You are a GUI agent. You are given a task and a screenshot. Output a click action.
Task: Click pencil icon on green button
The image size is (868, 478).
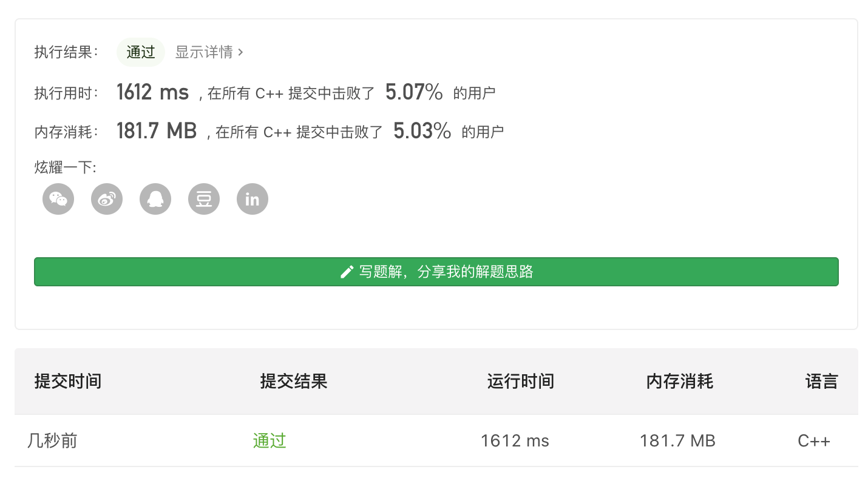347,272
